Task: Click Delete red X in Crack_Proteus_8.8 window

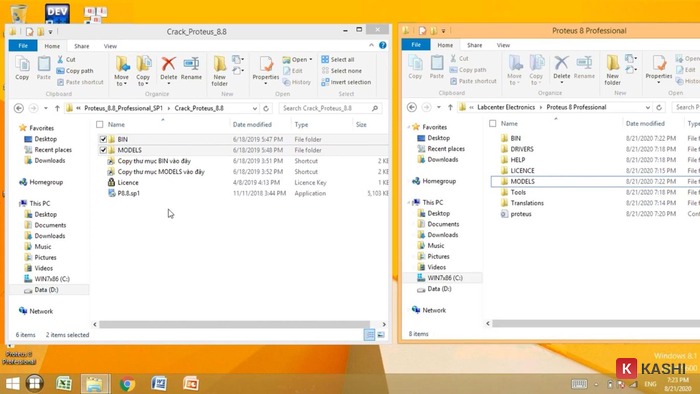Action: (x=168, y=65)
